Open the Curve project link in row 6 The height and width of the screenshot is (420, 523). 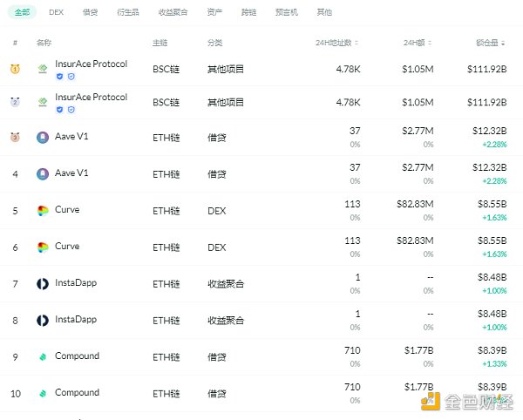pyautogui.click(x=67, y=247)
